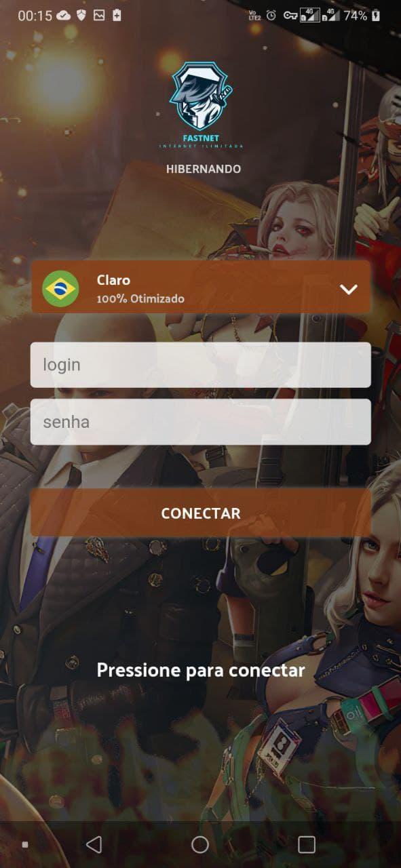The image size is (401, 868).
Task: Tap the Pressione para conectar text
Action: point(201,671)
